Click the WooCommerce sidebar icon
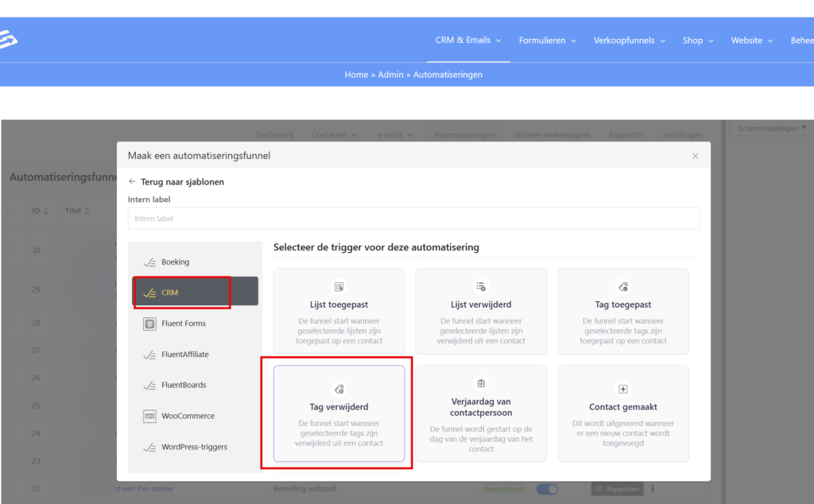The width and height of the screenshot is (814, 504). coord(149,416)
